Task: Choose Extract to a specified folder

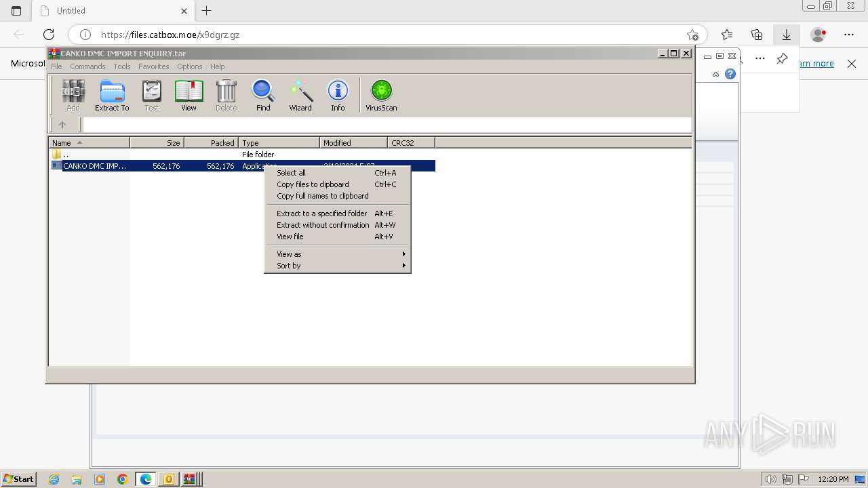Action: (x=337, y=213)
